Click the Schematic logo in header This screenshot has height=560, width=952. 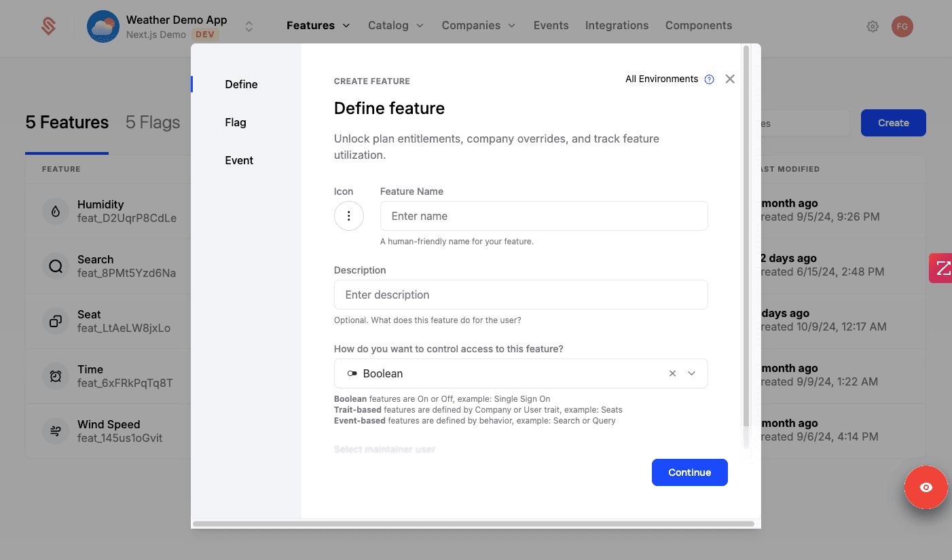(48, 26)
